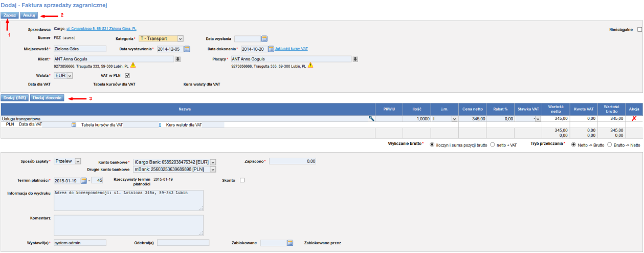Click 'Uaktualnij kursy VAT' link
644x253 pixels.
[292, 49]
